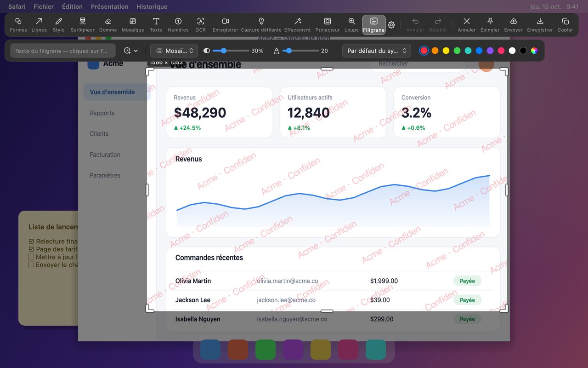Open the Fichier menu
The image size is (588, 368).
[44, 6]
